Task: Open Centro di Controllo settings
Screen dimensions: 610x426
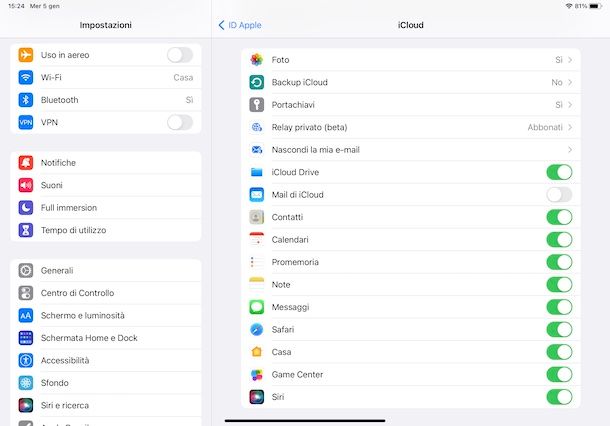Action: [106, 293]
